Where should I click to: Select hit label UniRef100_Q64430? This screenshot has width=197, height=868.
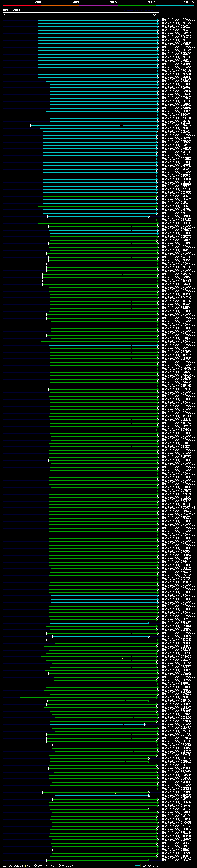tap(177, 284)
